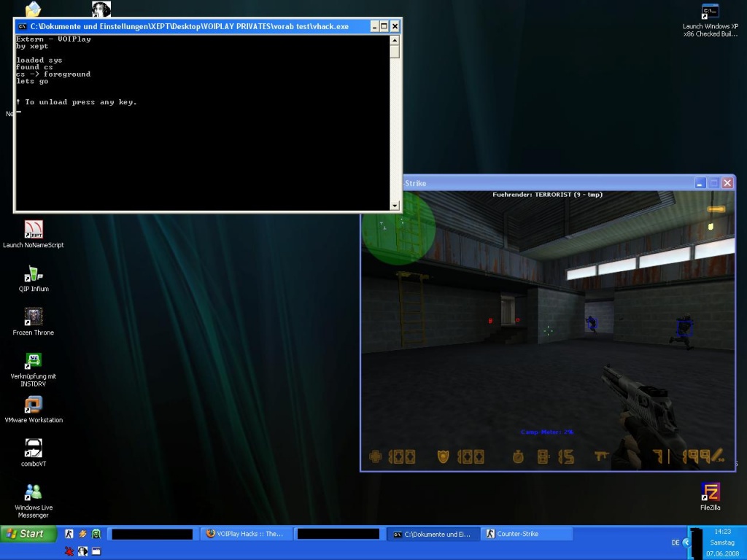Image resolution: width=747 pixels, height=560 pixels.
Task: Select the VMware Workstation desktop icon
Action: click(x=34, y=405)
